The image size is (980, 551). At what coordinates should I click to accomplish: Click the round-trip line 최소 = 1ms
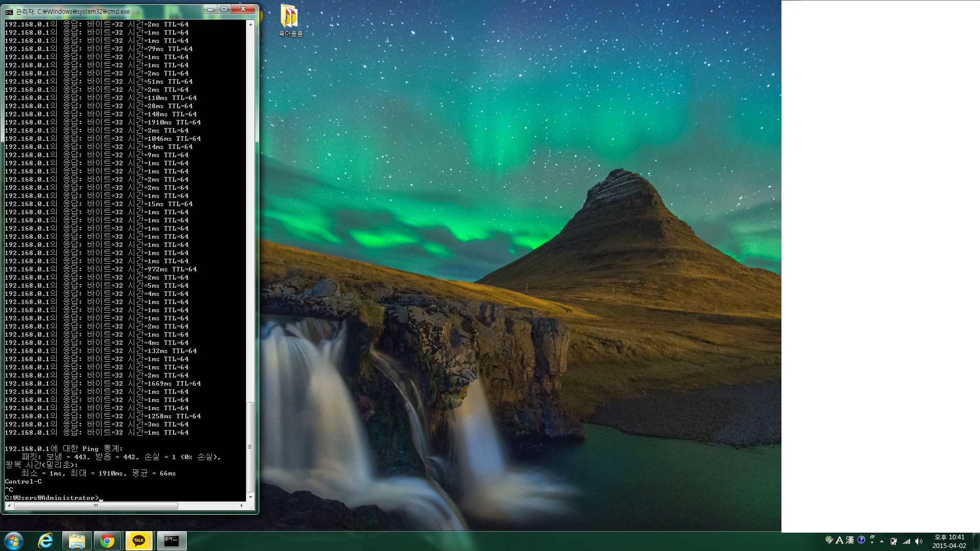click(x=99, y=473)
